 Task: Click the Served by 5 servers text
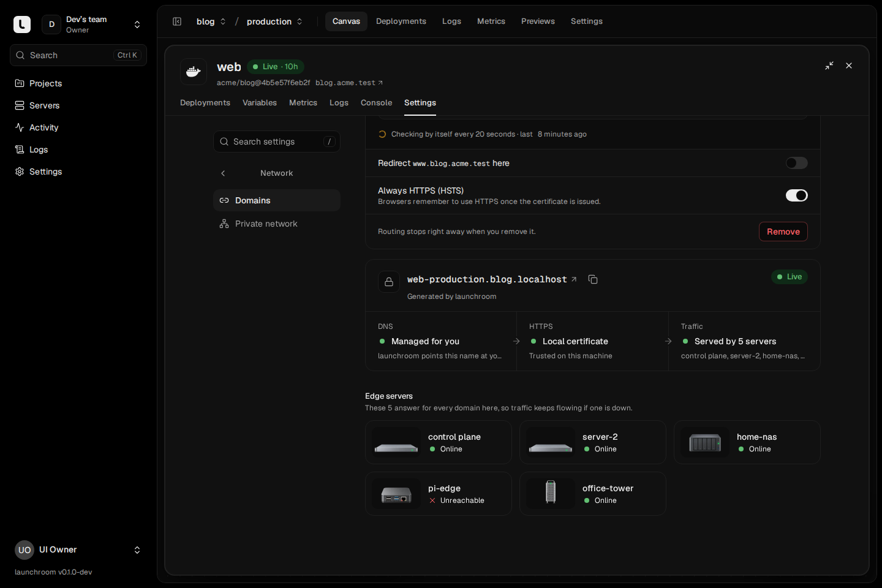click(735, 341)
